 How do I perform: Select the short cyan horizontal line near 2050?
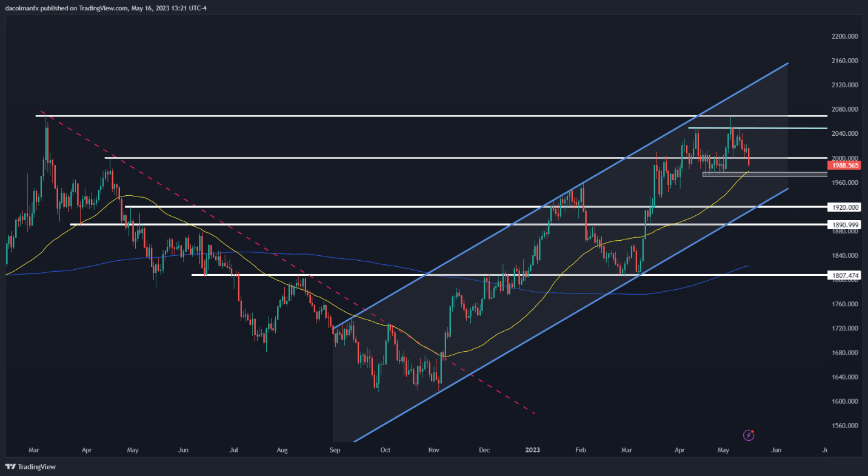pyautogui.click(x=758, y=128)
